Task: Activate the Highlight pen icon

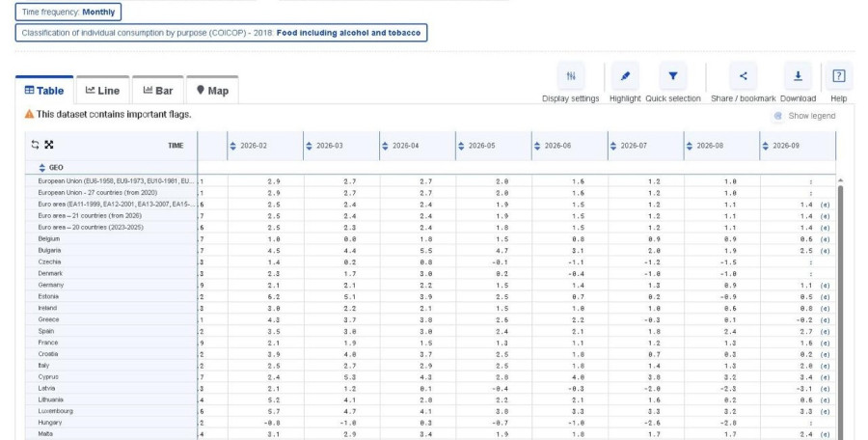Action: pos(625,76)
